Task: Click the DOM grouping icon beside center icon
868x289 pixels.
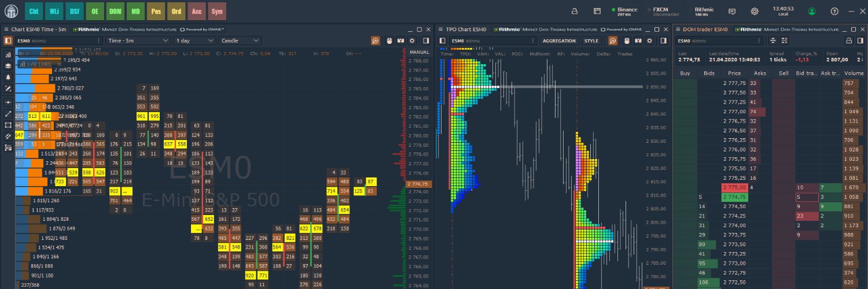Action: (x=785, y=40)
